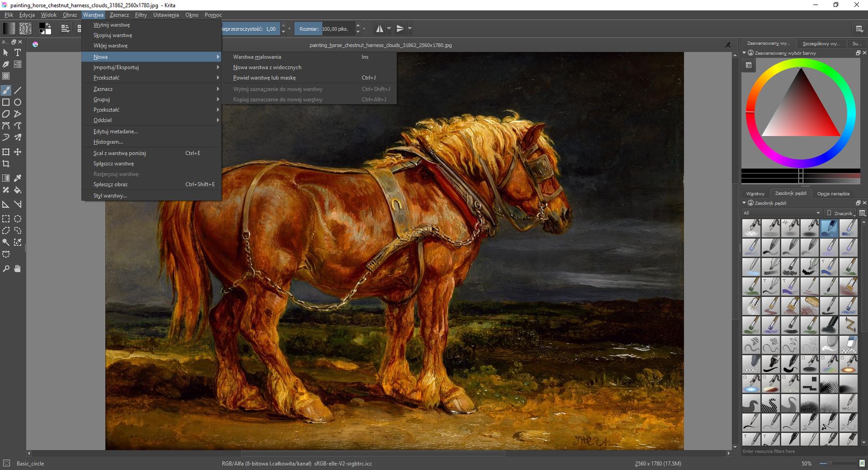Open the Szczegółowy wy... tab

(x=821, y=43)
